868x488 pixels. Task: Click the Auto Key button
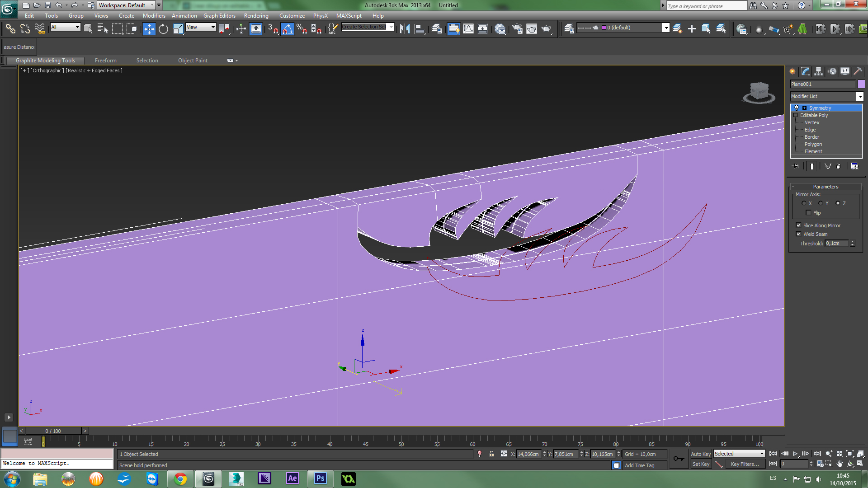point(700,454)
